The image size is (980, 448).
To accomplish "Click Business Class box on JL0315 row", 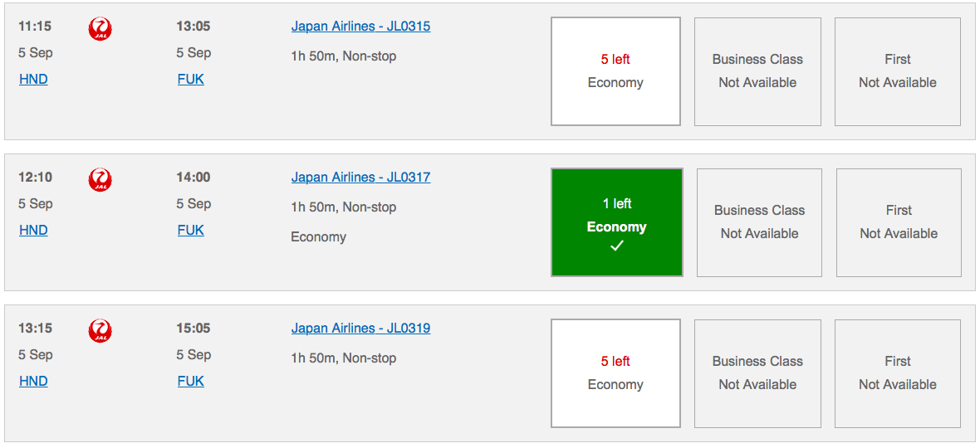I will (x=757, y=71).
